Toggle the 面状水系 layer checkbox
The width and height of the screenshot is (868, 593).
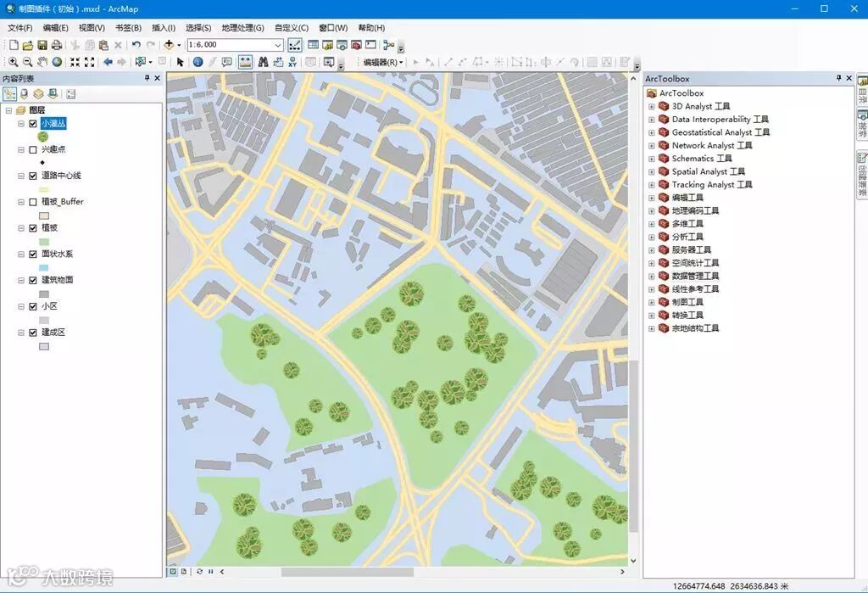tap(33, 254)
